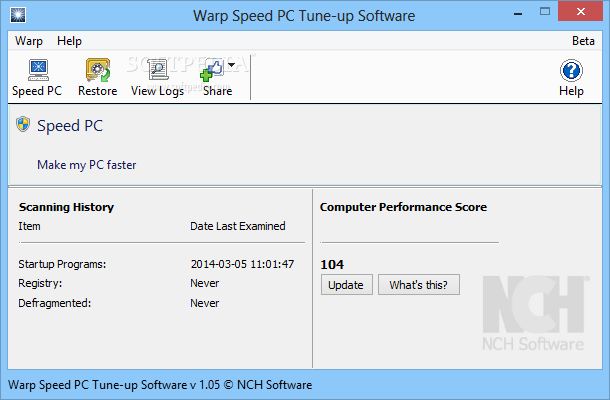The height and width of the screenshot is (400, 610).
Task: Click the Computer Performance Score heading
Action: pos(403,207)
